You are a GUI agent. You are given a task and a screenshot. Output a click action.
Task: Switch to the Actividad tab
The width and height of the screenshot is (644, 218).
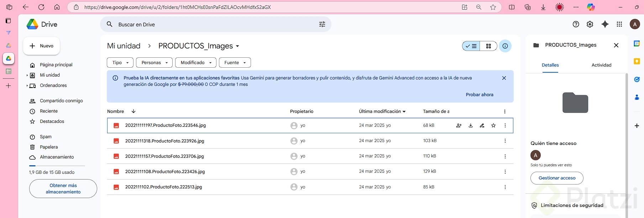(x=601, y=65)
